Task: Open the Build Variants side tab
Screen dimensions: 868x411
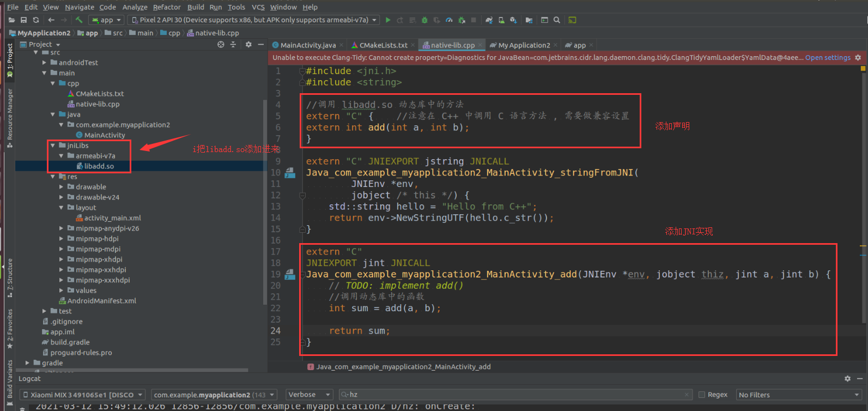Action: [x=10, y=383]
